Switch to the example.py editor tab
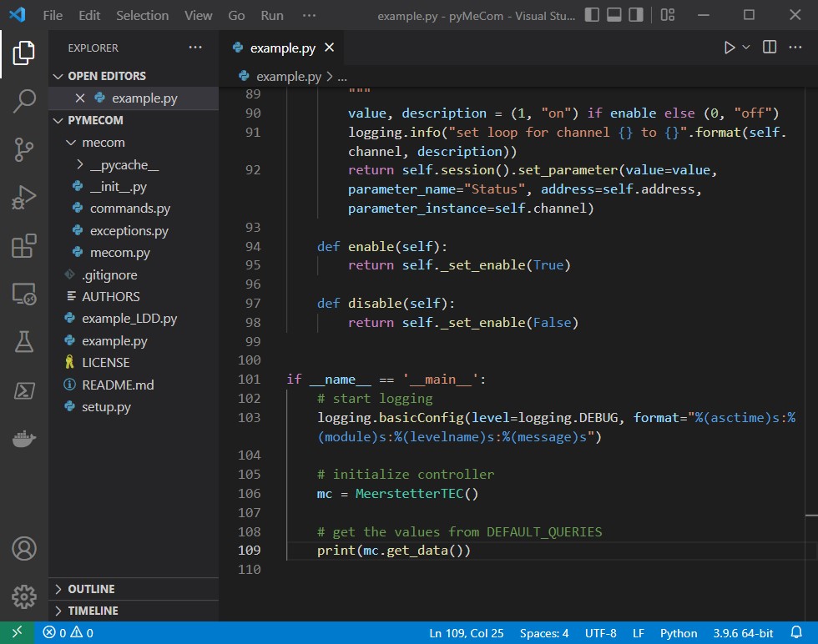This screenshot has width=818, height=644. (x=284, y=48)
